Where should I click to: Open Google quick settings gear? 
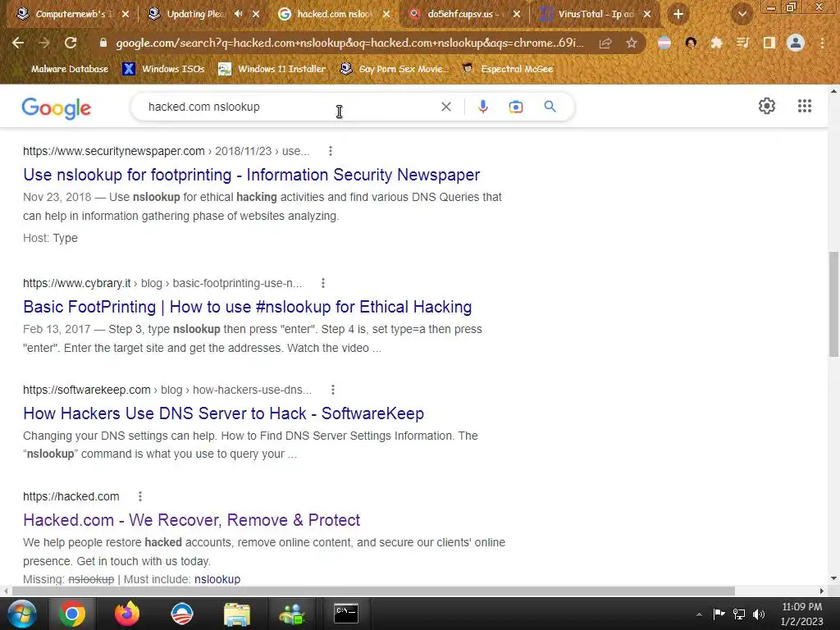[767, 106]
